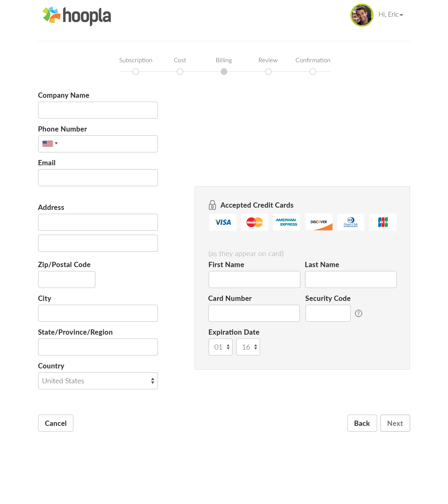Image resolution: width=448 pixels, height=504 pixels.
Task: Open the expiration month dropdown
Action: [220, 347]
